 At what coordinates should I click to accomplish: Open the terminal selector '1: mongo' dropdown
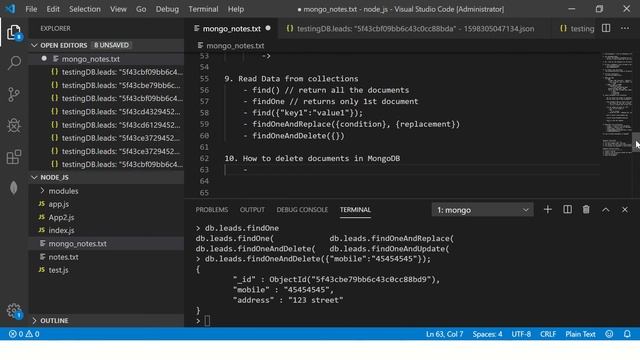[482, 210]
